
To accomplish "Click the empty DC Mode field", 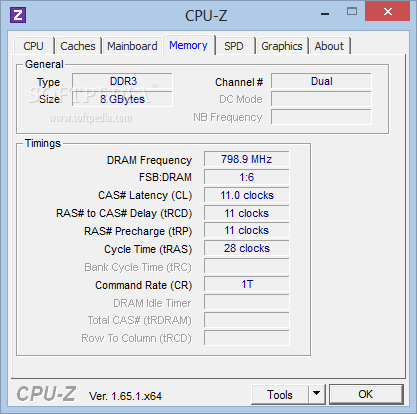I will click(321, 99).
